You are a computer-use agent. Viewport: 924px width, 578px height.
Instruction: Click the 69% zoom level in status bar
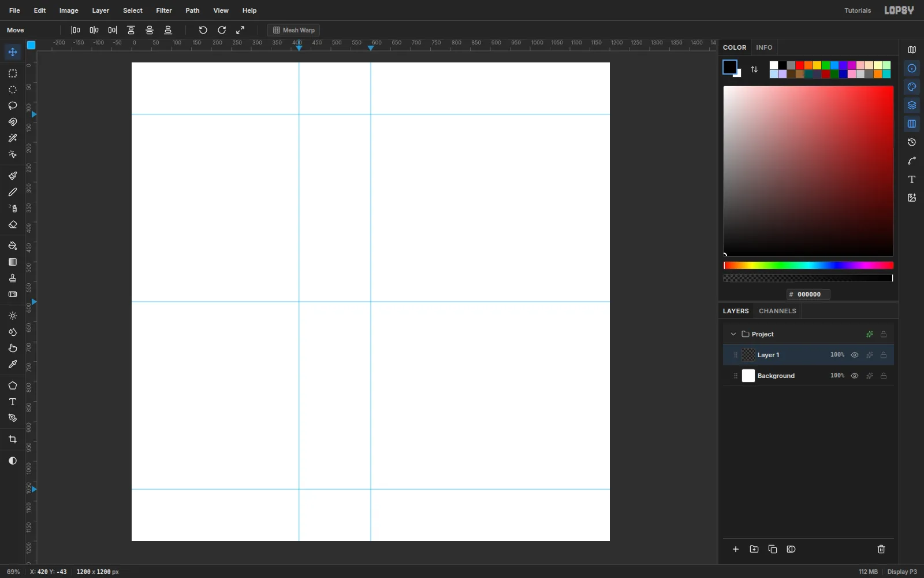(13, 572)
